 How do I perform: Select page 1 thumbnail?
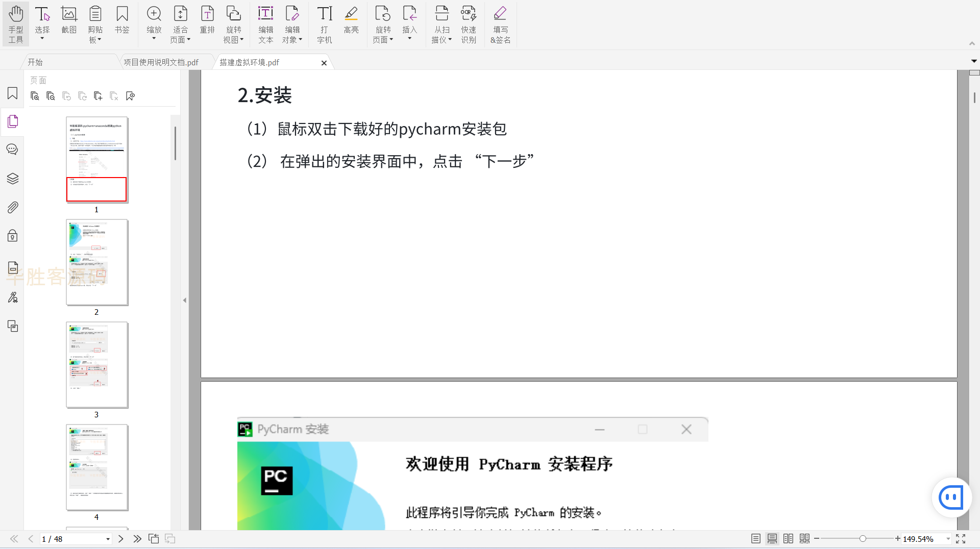point(97,160)
